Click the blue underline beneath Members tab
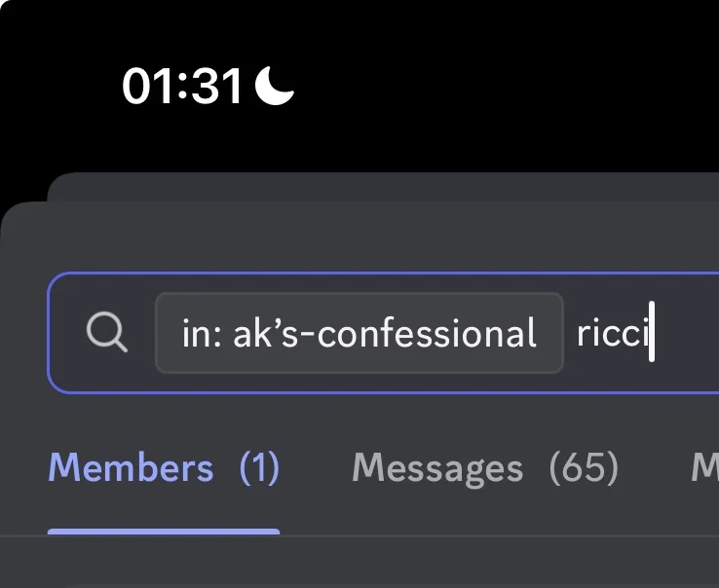Screen dimensions: 719x588 point(164,532)
